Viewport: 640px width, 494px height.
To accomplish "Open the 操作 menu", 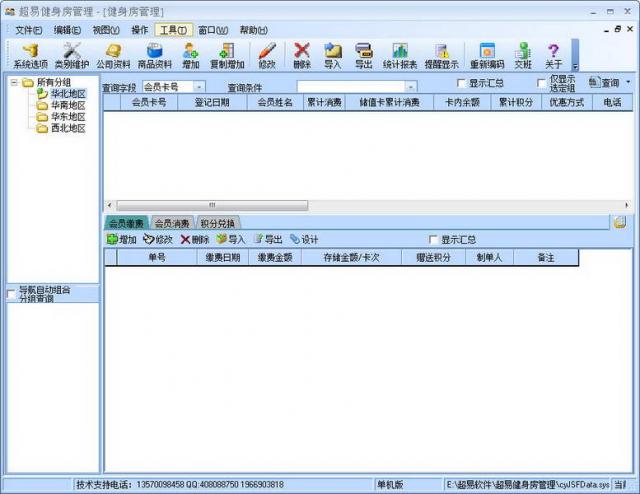I will pos(139,30).
